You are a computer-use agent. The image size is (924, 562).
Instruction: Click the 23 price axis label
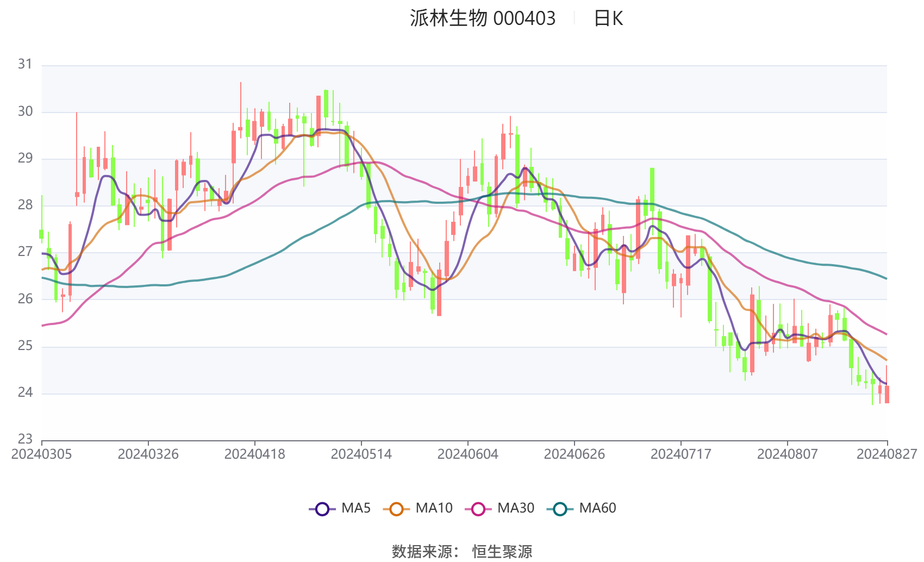tap(25, 439)
